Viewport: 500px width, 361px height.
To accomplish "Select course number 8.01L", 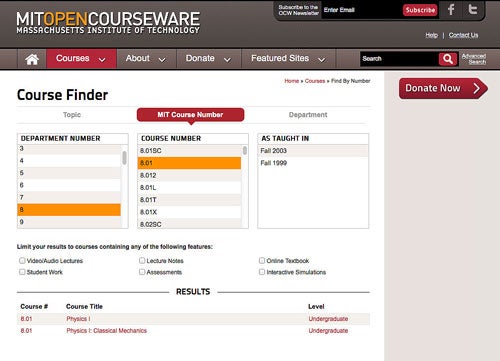I will [x=189, y=188].
